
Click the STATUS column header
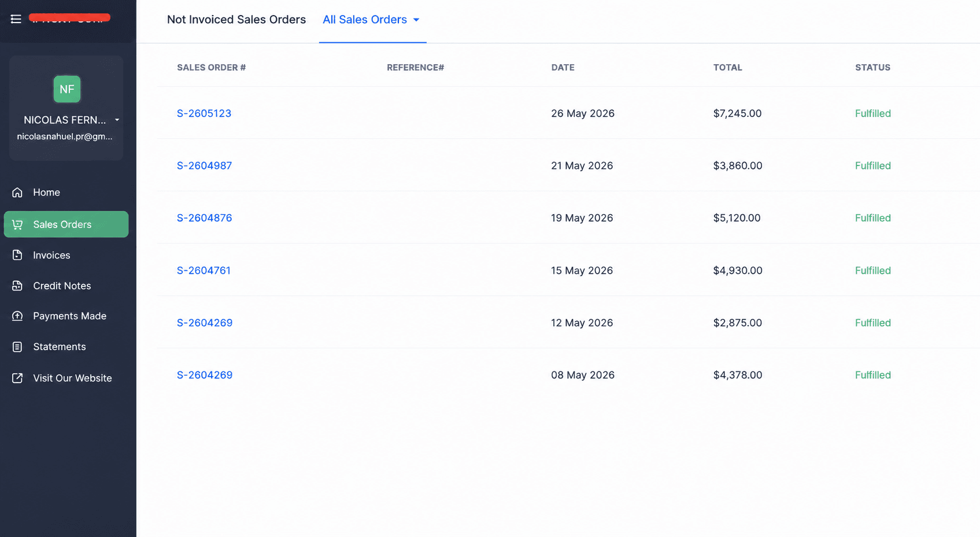tap(872, 68)
